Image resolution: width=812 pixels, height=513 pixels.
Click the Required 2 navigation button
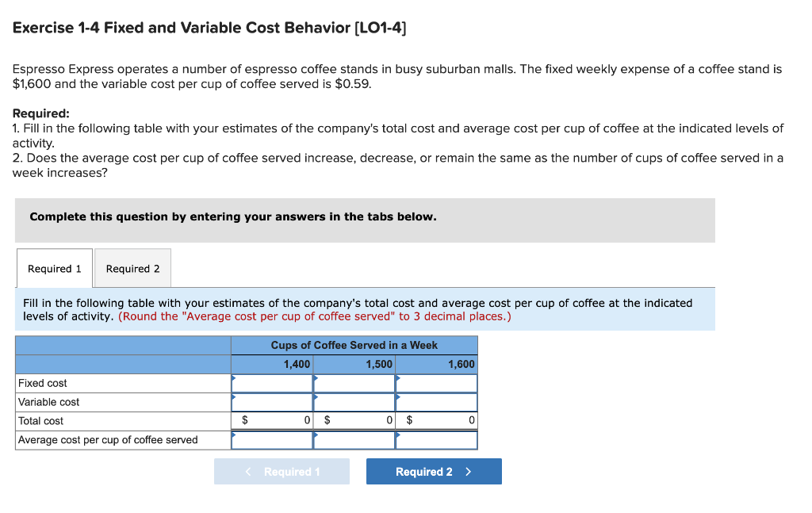pyautogui.click(x=433, y=471)
